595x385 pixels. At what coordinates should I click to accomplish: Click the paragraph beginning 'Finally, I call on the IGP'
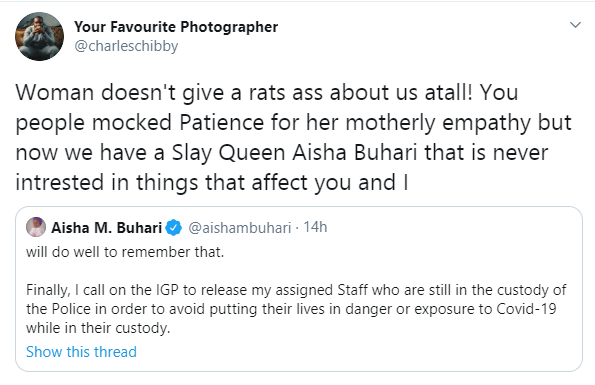[296, 309]
